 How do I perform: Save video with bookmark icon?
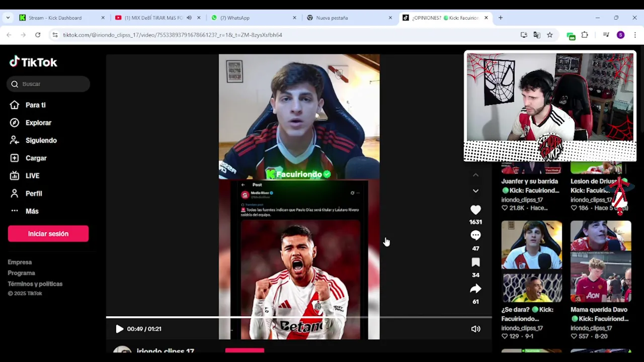(475, 262)
